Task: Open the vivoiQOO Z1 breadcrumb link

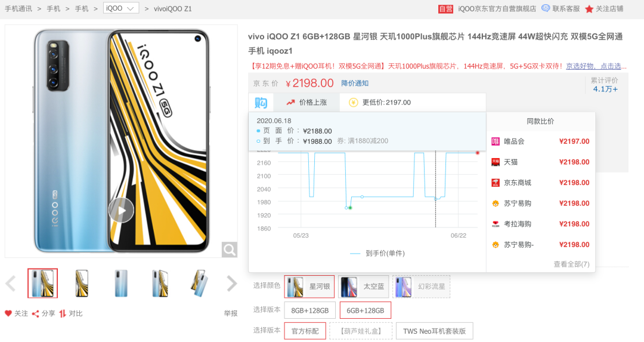Action: 172,8
